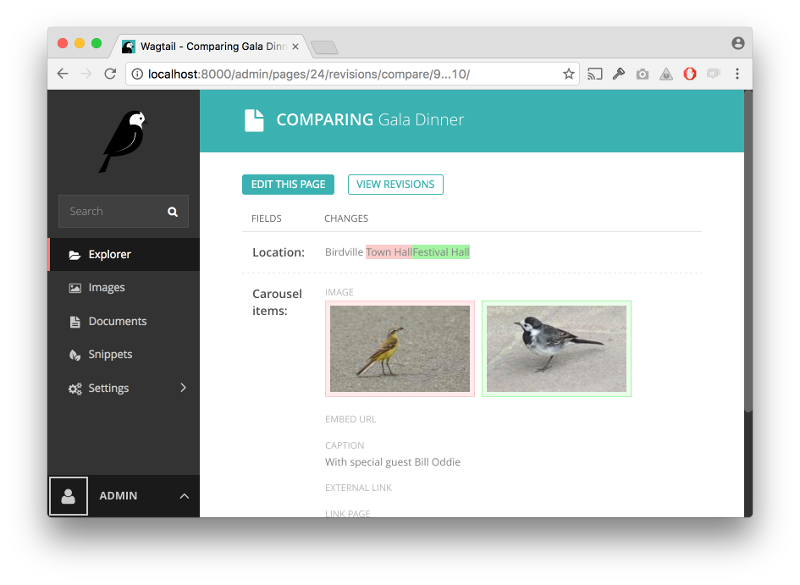Click the red Opera extension icon
This screenshot has width=800, height=585.
[690, 74]
